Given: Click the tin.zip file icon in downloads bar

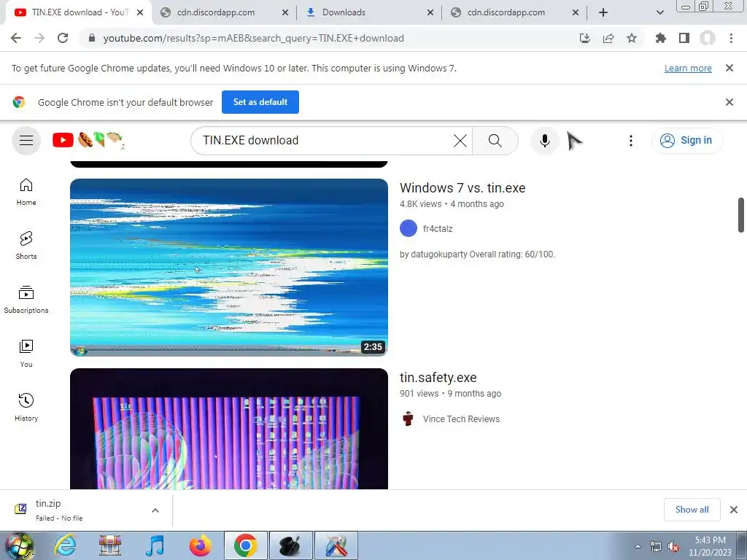Looking at the screenshot, I should click(x=20, y=510).
